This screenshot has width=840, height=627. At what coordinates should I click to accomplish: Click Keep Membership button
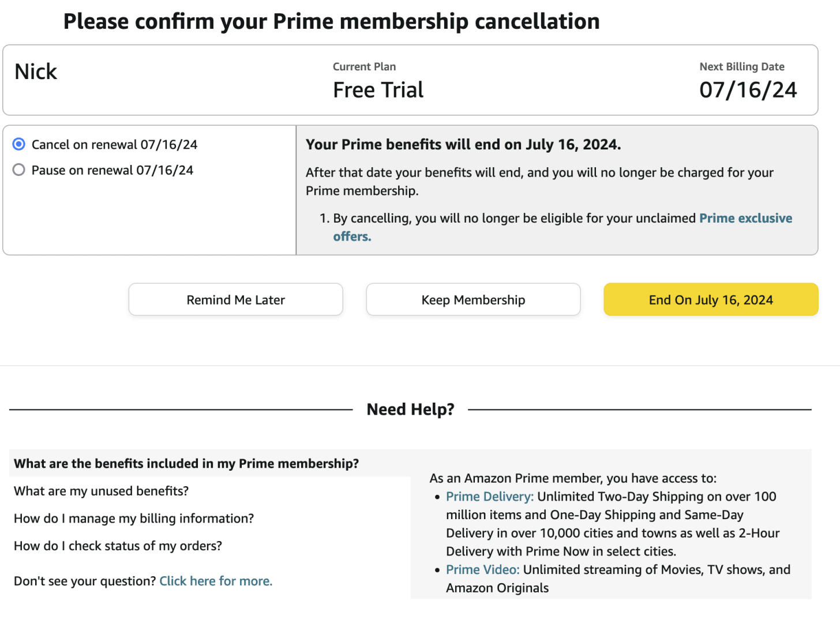point(473,299)
